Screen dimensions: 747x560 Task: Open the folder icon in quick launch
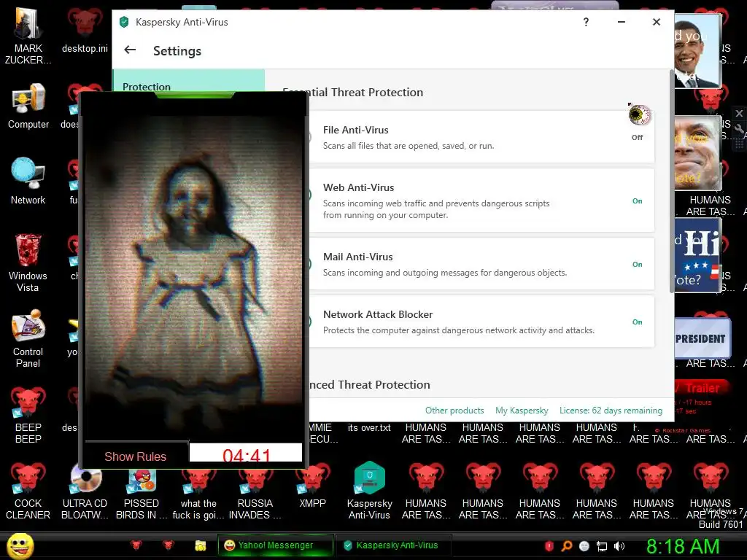point(201,545)
